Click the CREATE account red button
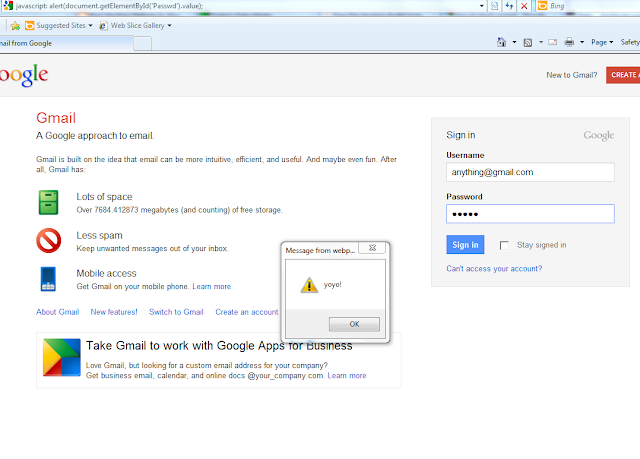640x459 pixels. coord(623,75)
